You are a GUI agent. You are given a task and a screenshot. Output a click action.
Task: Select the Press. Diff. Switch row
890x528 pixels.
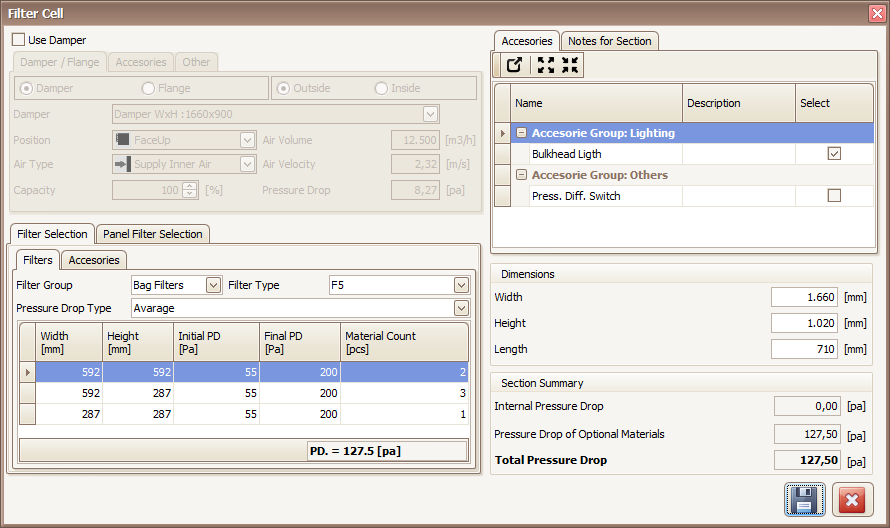tap(692, 196)
